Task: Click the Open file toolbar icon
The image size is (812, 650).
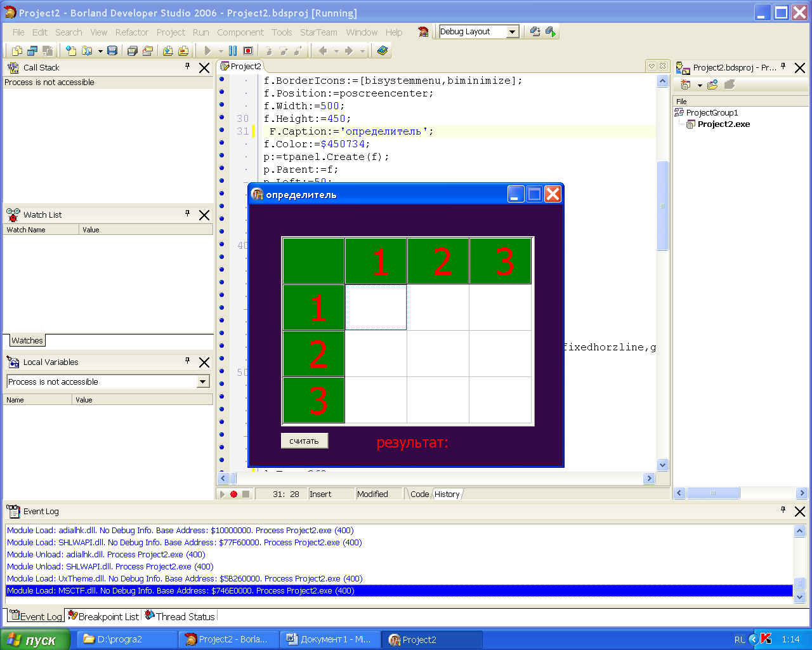Action: point(87,51)
